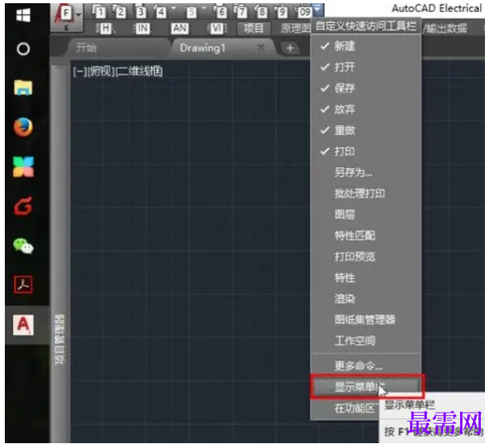Open WeChat from taskbar
The height and width of the screenshot is (448, 497).
coord(23,246)
